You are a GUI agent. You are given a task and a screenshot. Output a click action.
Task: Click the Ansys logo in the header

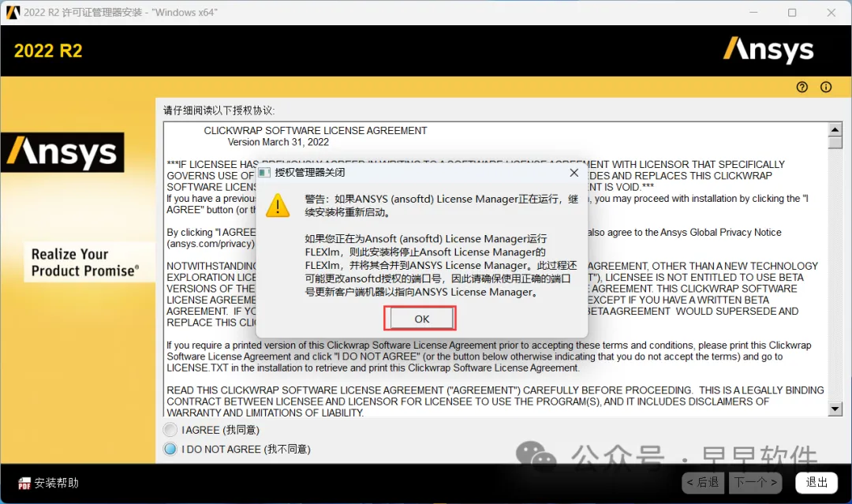(768, 50)
